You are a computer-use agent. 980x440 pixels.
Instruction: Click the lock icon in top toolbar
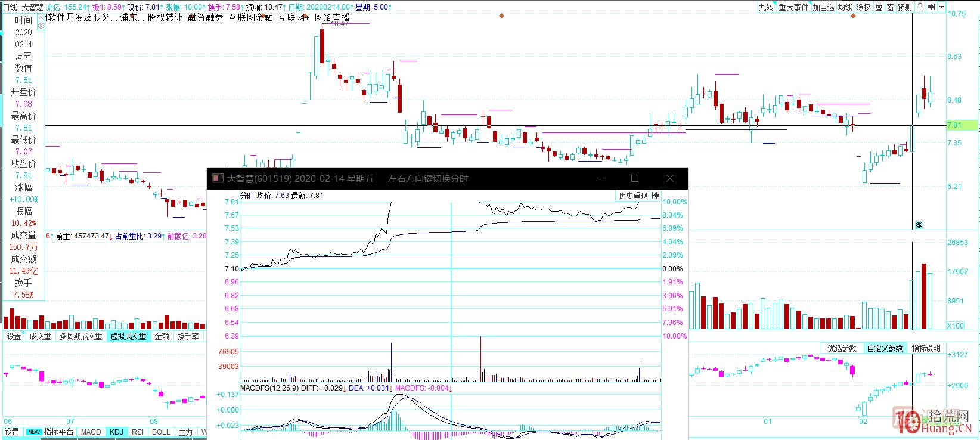pos(920,7)
